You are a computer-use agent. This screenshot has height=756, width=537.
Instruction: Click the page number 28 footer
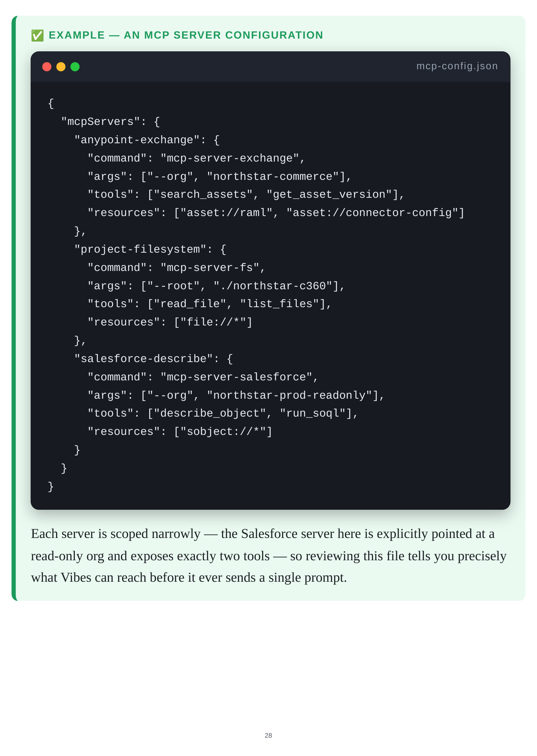tap(268, 736)
